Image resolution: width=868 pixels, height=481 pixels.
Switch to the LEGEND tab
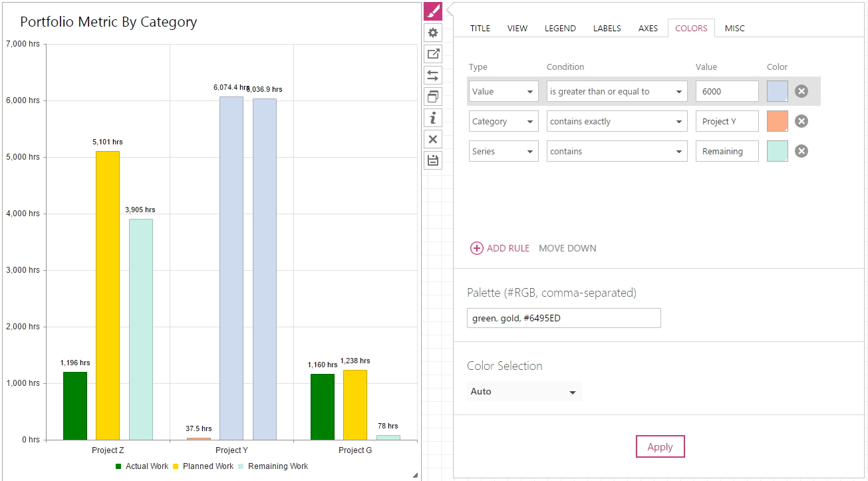[x=560, y=28]
